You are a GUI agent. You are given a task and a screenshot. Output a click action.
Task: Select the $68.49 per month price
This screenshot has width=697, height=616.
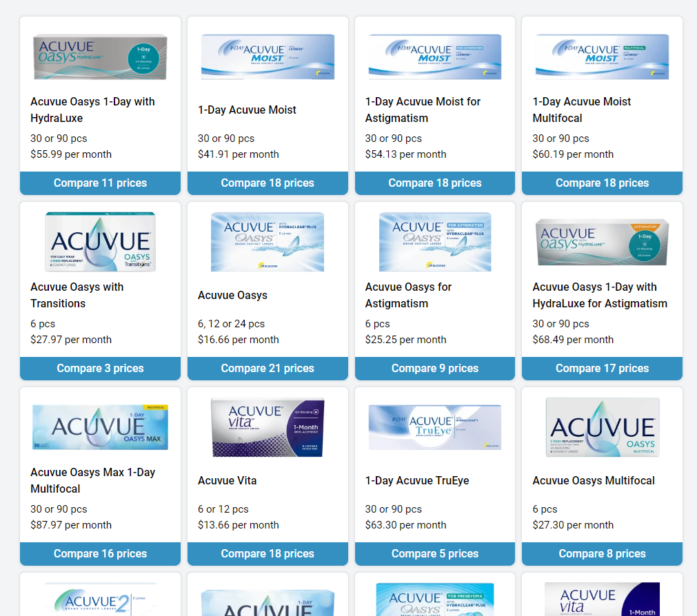573,339
